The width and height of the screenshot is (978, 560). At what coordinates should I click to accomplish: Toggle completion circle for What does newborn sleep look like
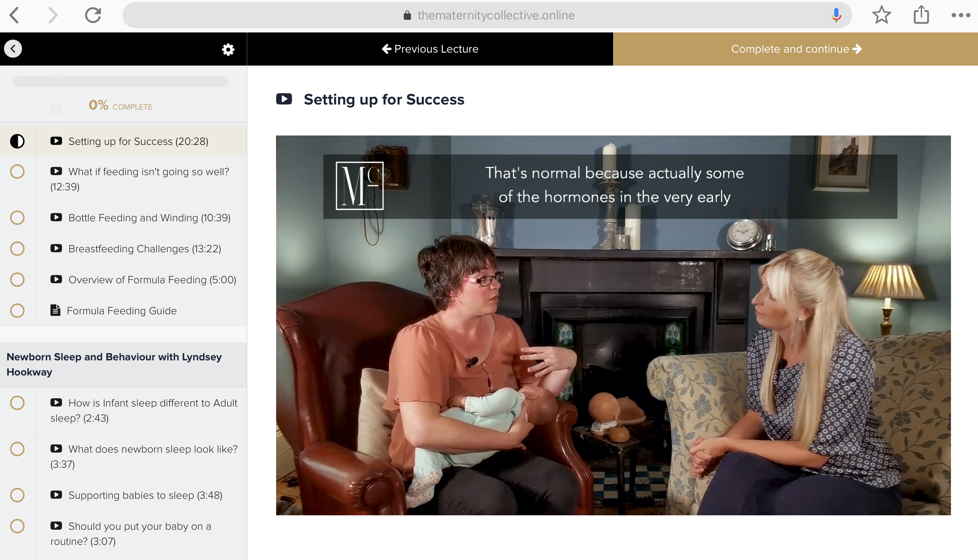point(17,449)
